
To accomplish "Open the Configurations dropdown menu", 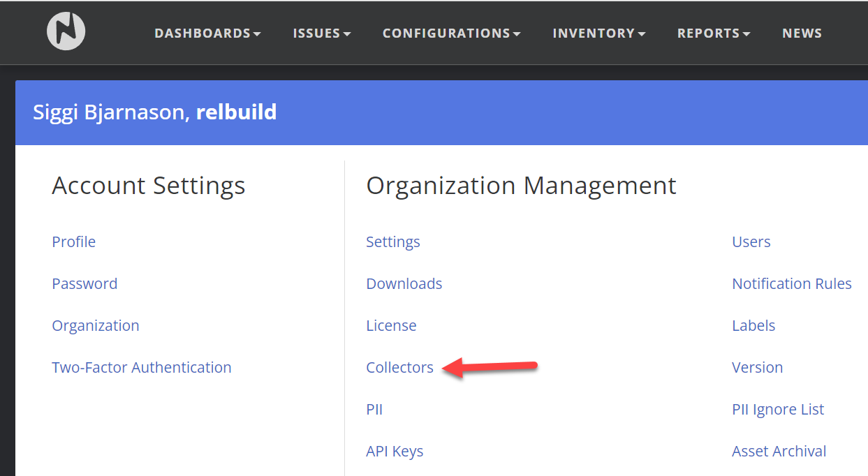I will pos(451,34).
